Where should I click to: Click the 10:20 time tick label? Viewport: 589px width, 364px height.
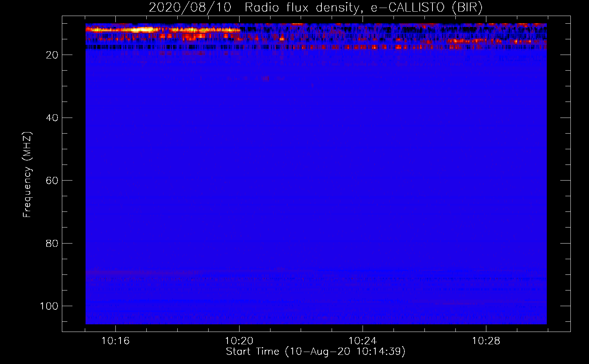pos(239,341)
